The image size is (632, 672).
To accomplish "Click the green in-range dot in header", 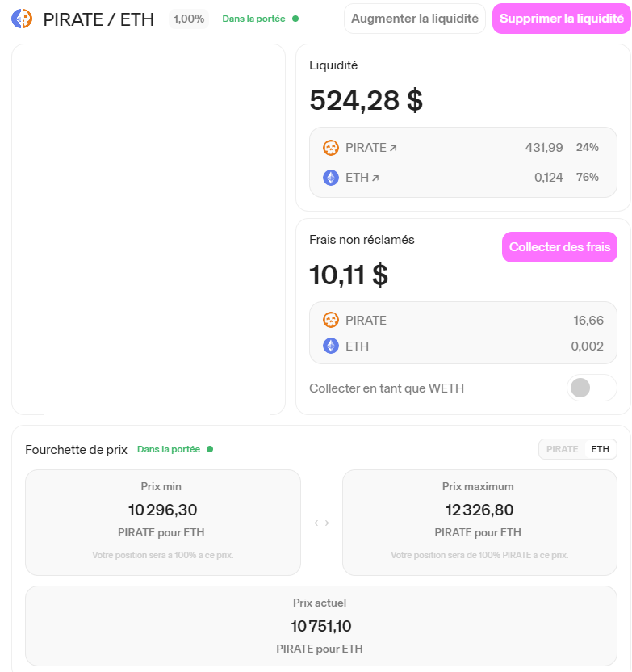I will (x=295, y=19).
